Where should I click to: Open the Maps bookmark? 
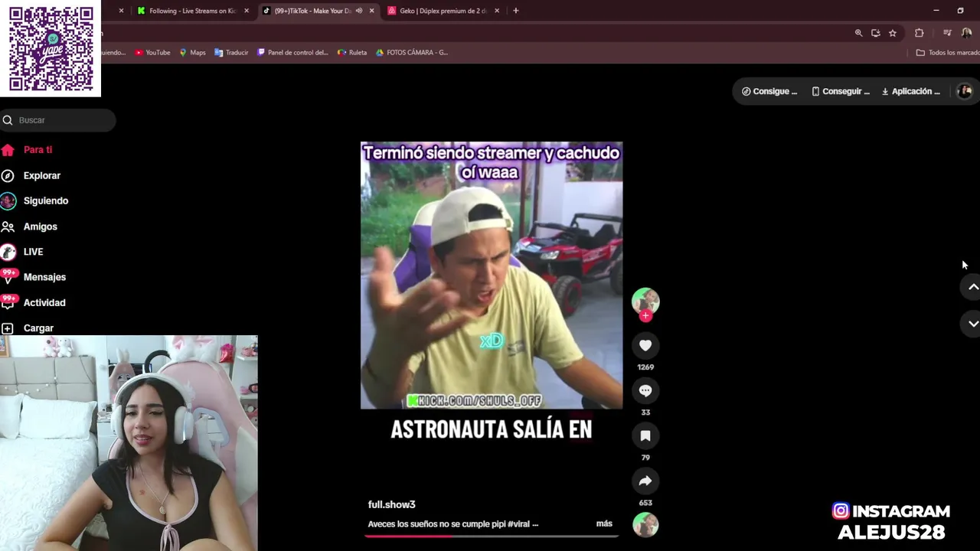pos(192,53)
